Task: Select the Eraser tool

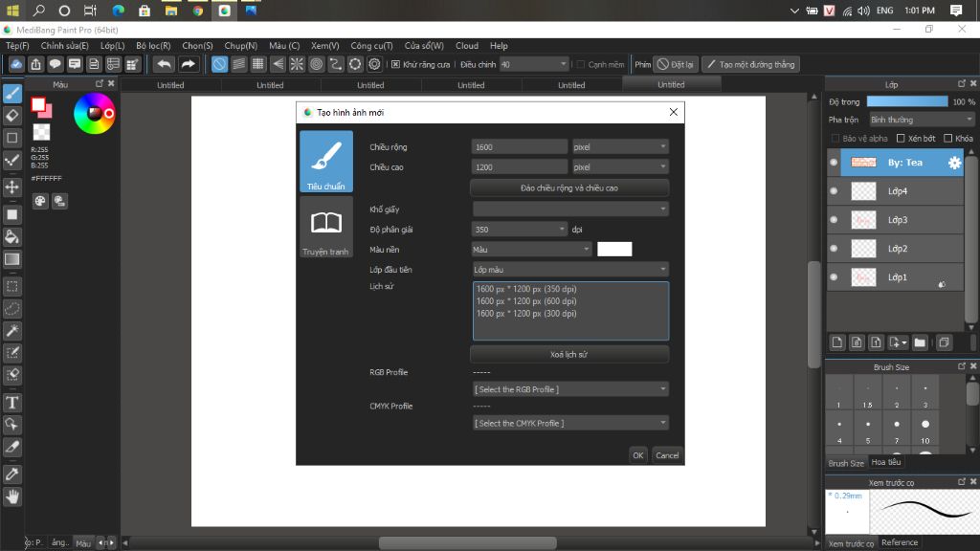Action: click(11, 116)
